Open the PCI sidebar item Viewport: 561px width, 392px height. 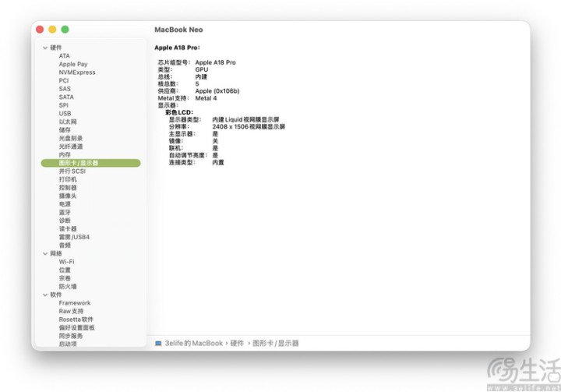click(x=64, y=80)
